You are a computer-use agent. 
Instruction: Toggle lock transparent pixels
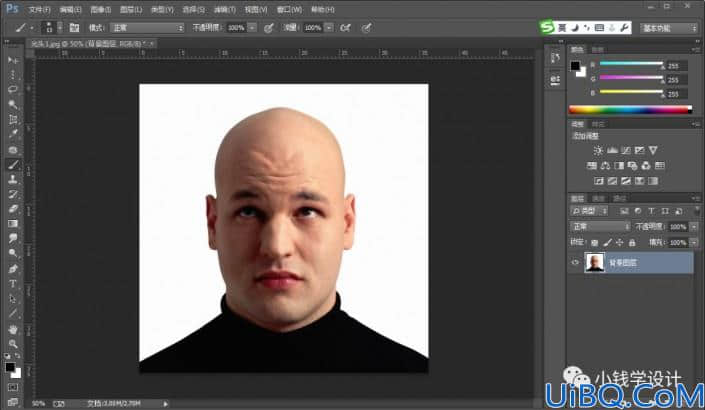point(594,243)
